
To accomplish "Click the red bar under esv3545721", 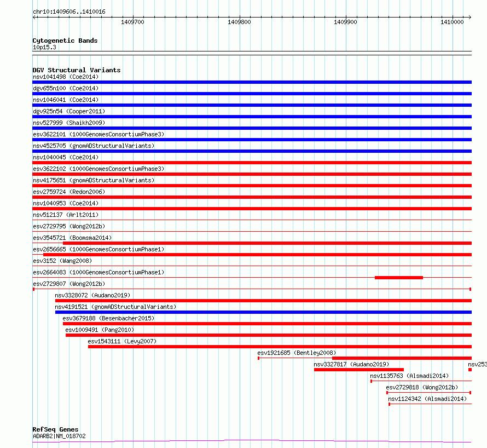I will point(268,243).
